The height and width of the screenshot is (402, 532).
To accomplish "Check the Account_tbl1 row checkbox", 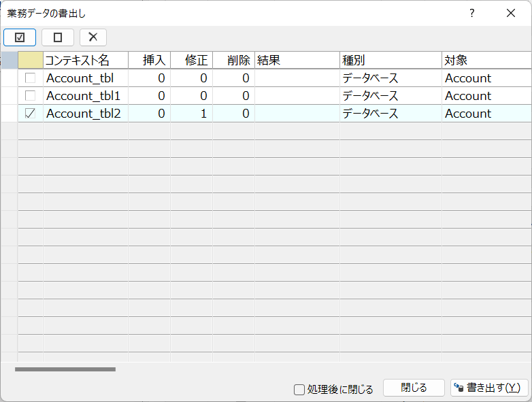I will 30,96.
